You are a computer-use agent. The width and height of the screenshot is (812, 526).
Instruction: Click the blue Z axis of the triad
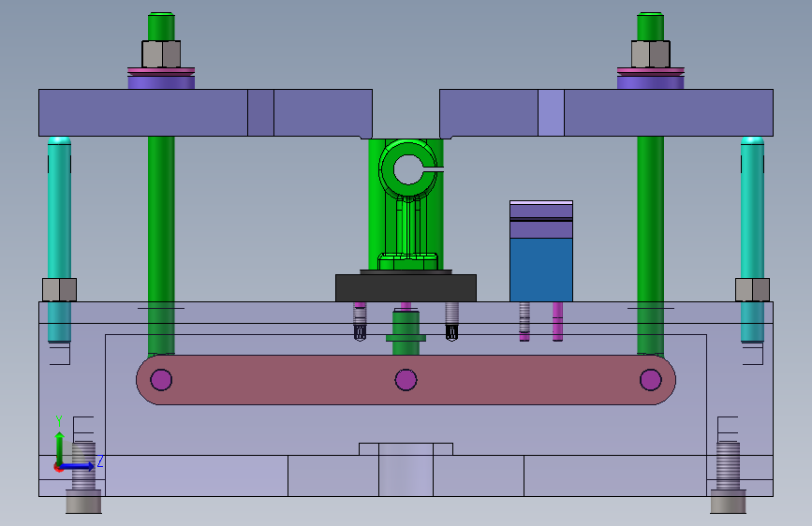(x=79, y=466)
